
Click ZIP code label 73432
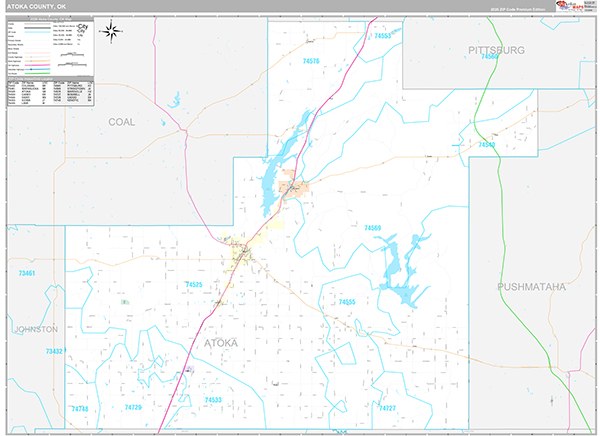click(54, 351)
